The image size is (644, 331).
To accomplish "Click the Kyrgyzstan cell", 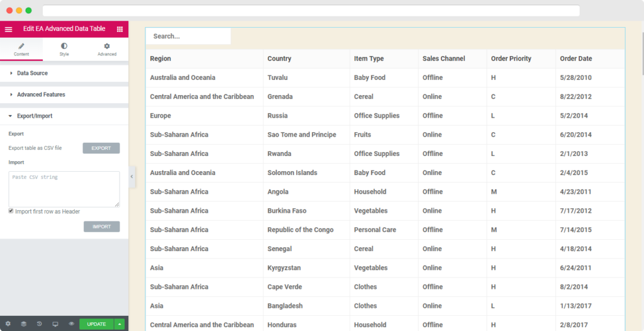I will 306,267.
